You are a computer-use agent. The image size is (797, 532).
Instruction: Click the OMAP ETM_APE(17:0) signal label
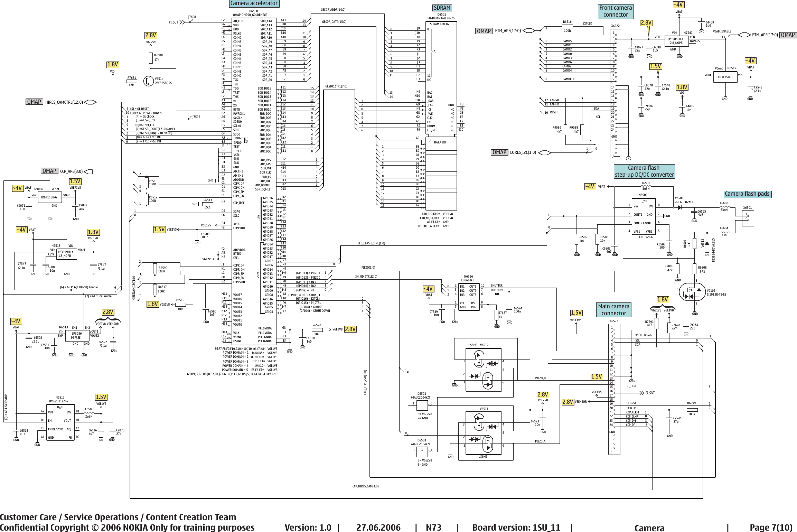click(507, 31)
